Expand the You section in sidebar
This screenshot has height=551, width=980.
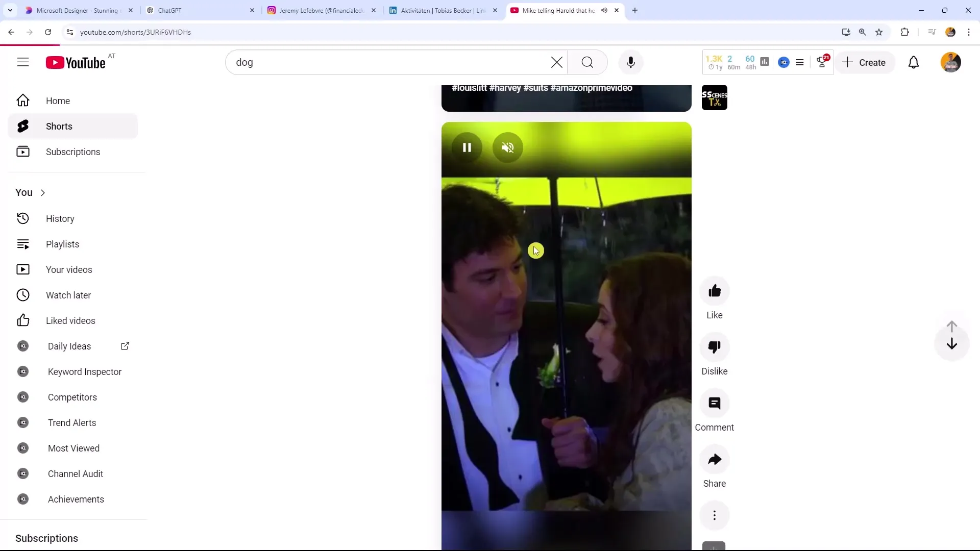30,192
